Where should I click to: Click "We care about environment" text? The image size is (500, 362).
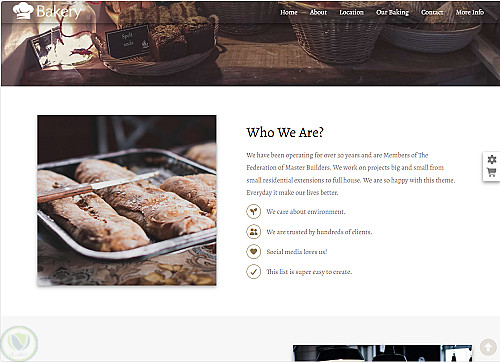click(306, 212)
